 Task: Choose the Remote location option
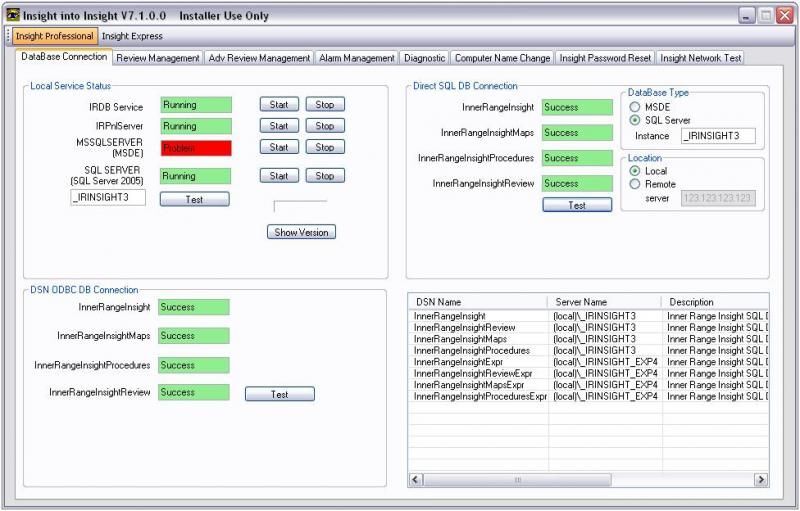[x=635, y=184]
